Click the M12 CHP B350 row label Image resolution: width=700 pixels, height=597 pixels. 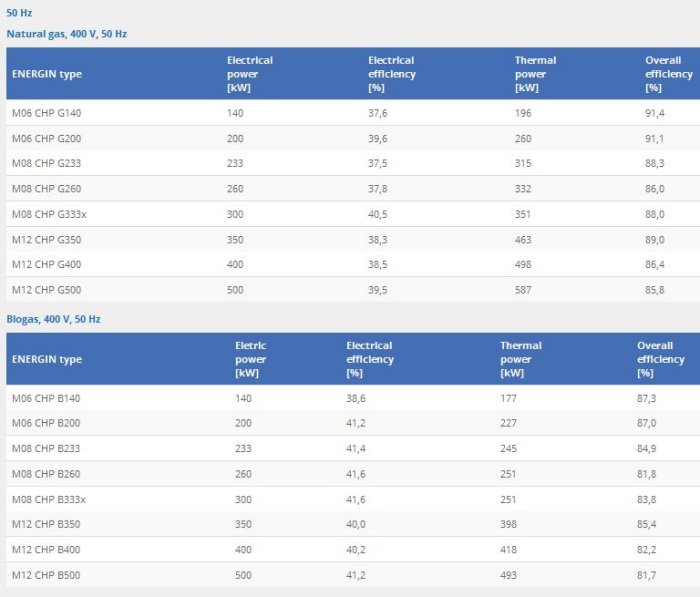(46, 525)
